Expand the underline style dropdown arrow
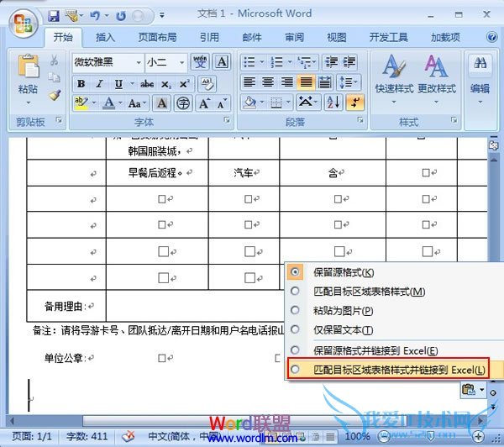The width and height of the screenshot is (504, 447). 132,84
